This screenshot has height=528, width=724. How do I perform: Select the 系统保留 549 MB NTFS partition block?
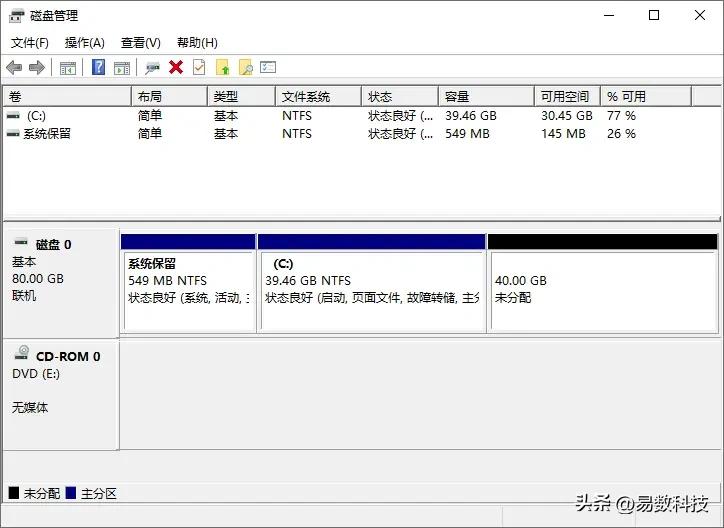point(188,283)
